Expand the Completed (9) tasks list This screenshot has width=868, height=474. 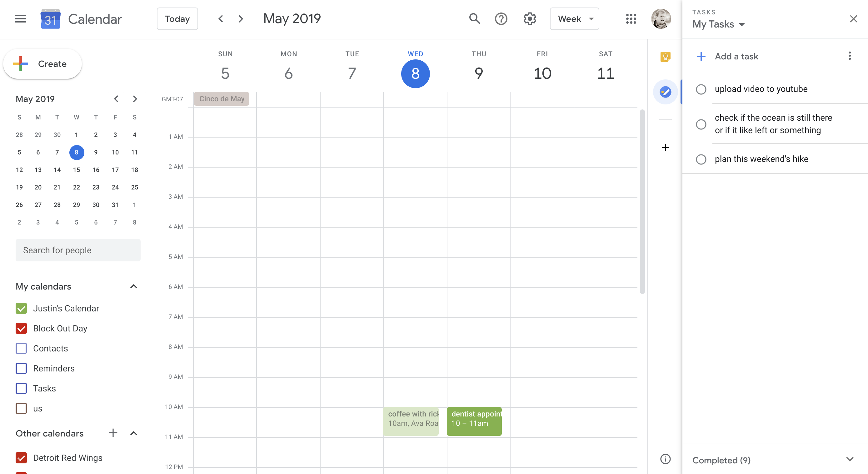pos(850,459)
